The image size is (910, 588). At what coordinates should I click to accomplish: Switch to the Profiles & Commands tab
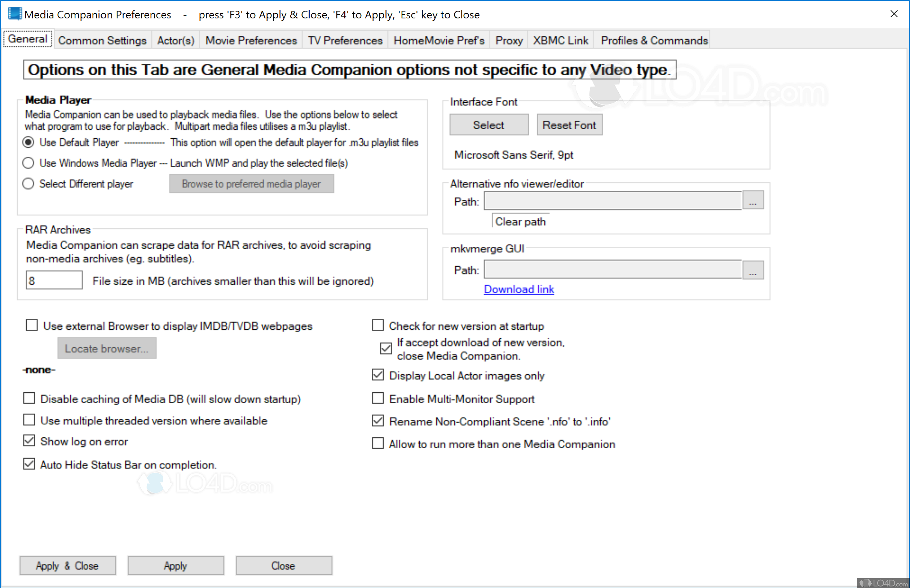pyautogui.click(x=653, y=40)
